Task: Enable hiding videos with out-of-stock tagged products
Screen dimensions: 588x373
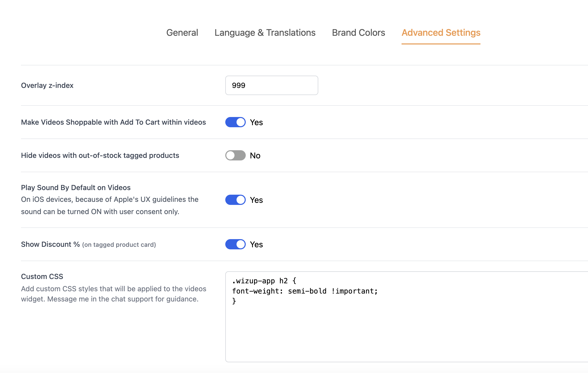Action: pos(235,155)
